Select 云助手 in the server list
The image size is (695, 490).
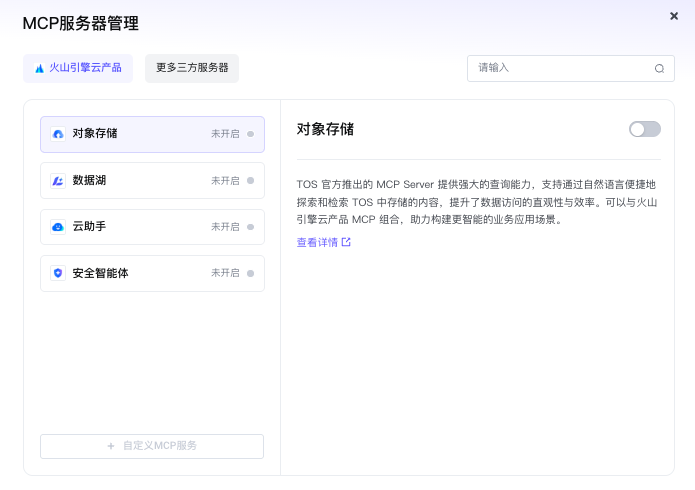pyautogui.click(x=152, y=227)
